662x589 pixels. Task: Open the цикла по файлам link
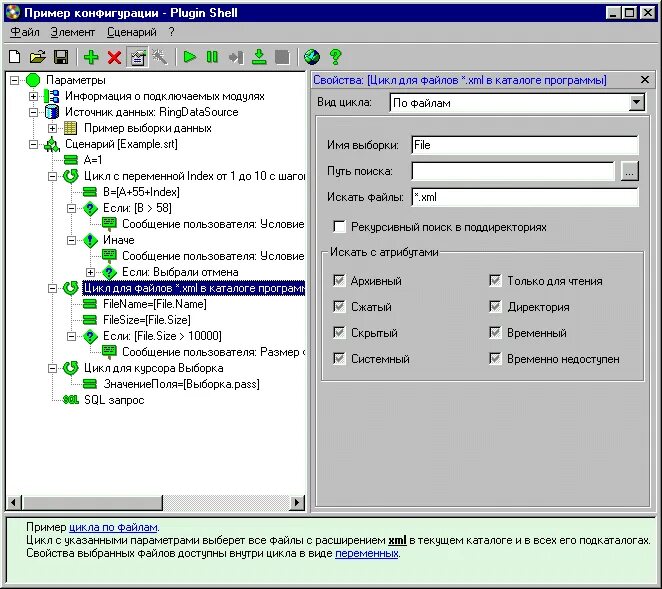(113, 527)
